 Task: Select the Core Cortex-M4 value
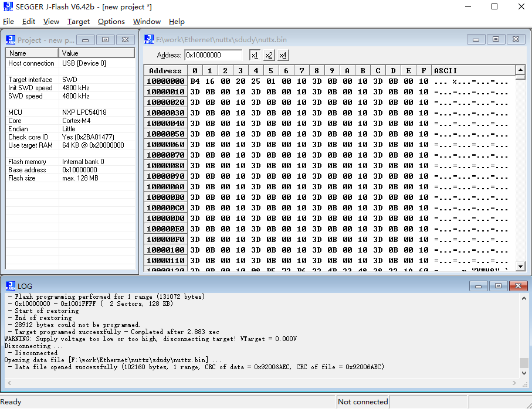(x=76, y=121)
